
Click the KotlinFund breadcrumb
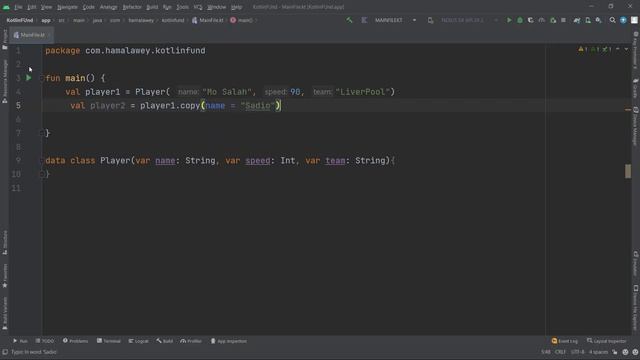(x=20, y=20)
